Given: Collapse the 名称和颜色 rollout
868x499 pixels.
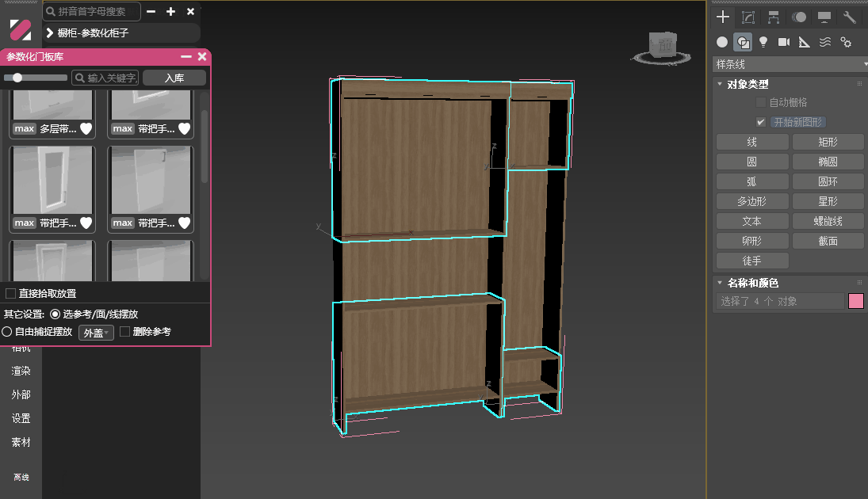Looking at the screenshot, I should [x=720, y=283].
